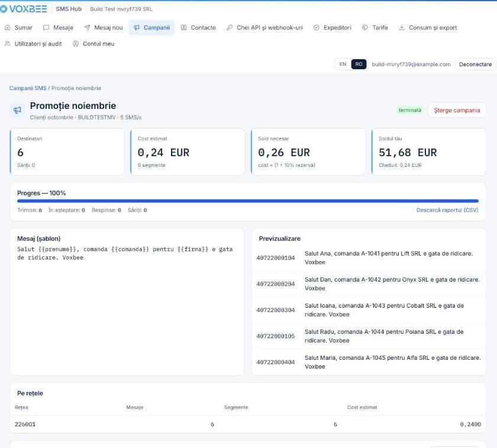The height and width of the screenshot is (448, 497).
Task: Open Consum și export
Action: point(428,28)
